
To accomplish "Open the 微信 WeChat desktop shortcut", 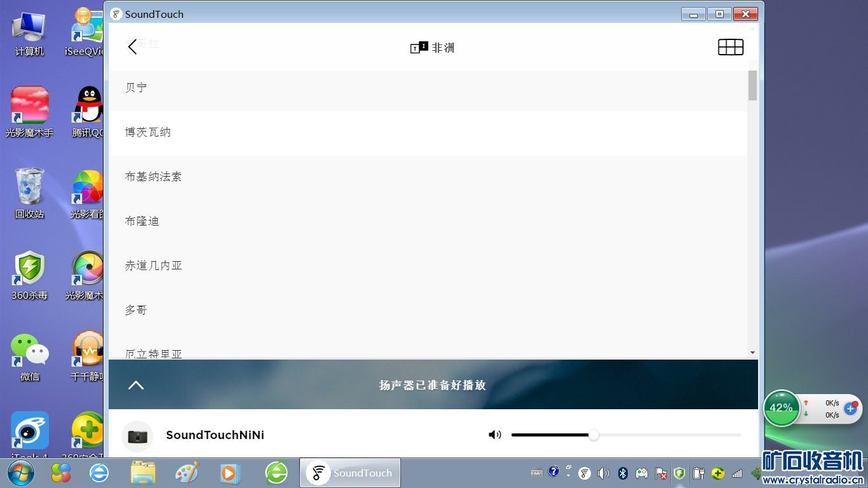I will [x=29, y=356].
